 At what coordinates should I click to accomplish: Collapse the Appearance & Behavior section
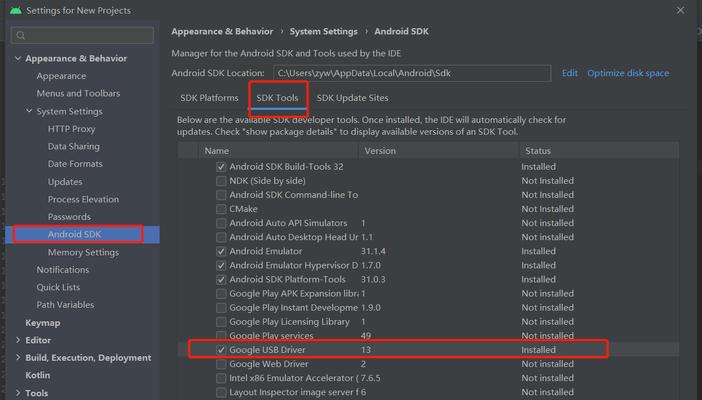(18, 58)
